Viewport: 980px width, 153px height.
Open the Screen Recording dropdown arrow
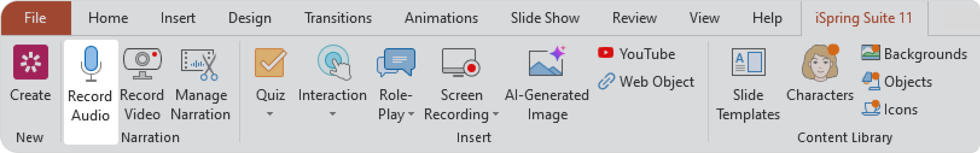pyautogui.click(x=495, y=114)
